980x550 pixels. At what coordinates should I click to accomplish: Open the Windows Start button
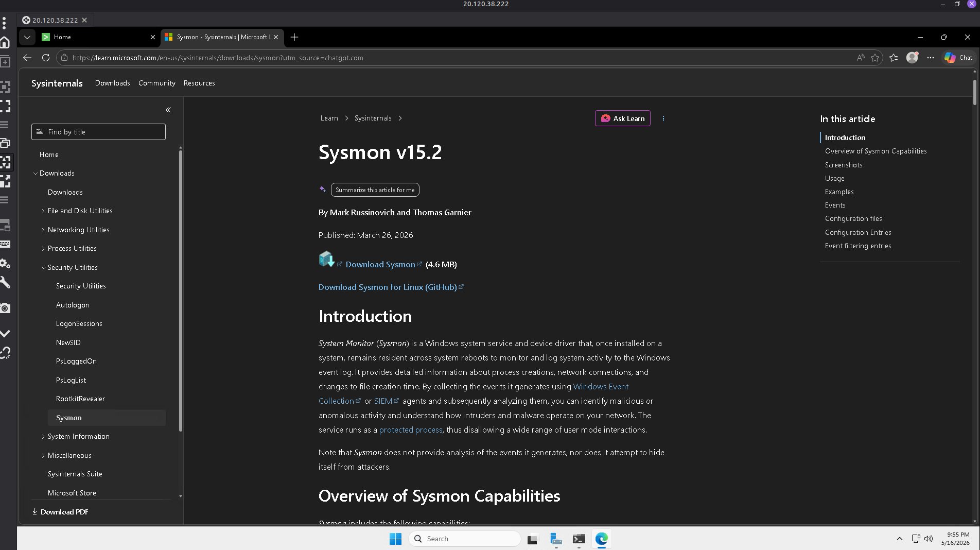pos(395,539)
